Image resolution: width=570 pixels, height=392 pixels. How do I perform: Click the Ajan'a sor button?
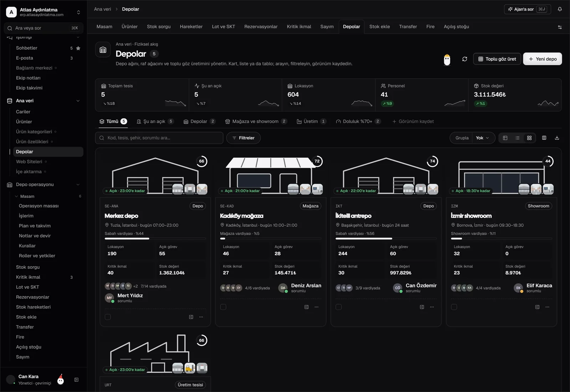(x=528, y=9)
